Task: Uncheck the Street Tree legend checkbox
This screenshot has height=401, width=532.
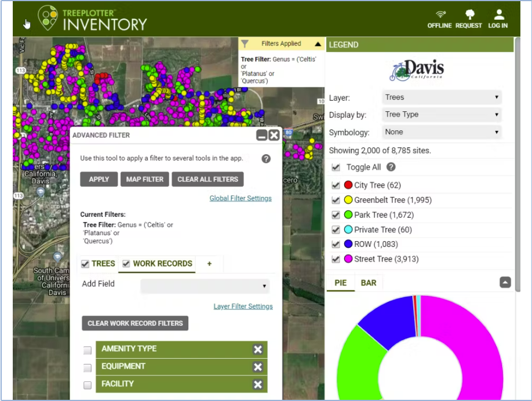Action: tap(335, 259)
